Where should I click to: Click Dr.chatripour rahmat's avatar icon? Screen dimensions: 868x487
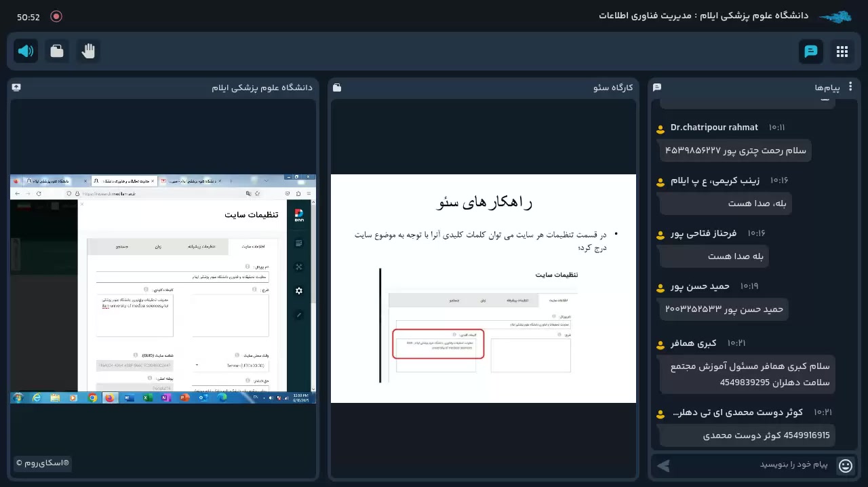pos(660,129)
